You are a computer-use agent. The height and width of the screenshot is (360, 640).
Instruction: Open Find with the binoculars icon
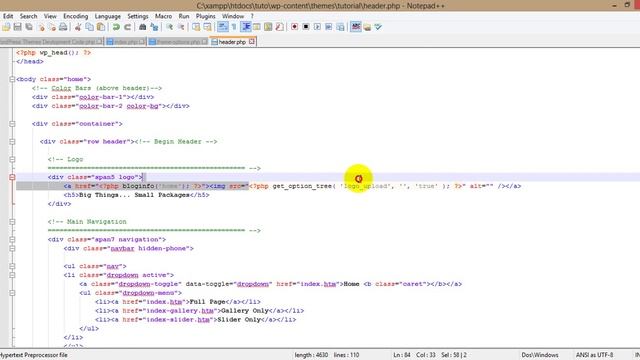tap(142, 27)
